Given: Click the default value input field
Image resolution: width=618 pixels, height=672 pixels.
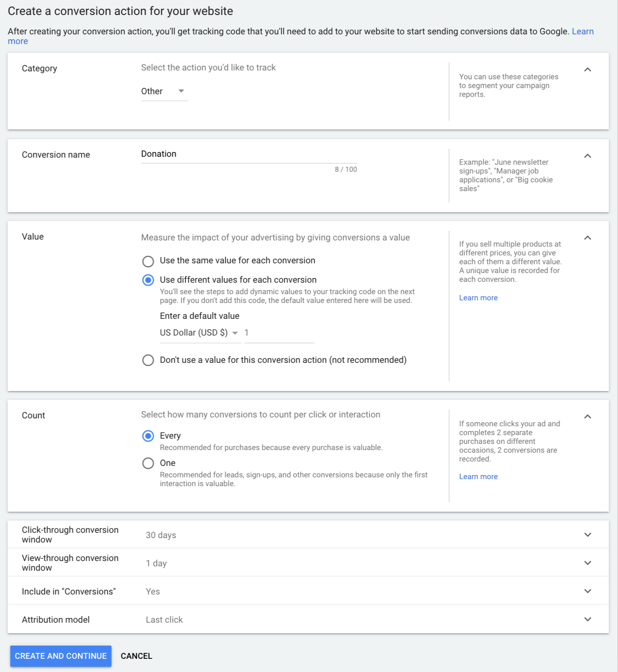Looking at the screenshot, I should (279, 333).
